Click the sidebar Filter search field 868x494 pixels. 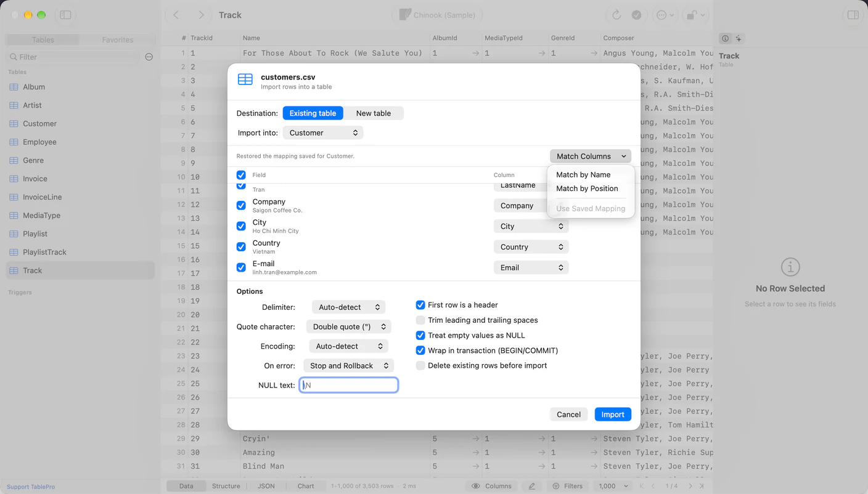tap(72, 57)
